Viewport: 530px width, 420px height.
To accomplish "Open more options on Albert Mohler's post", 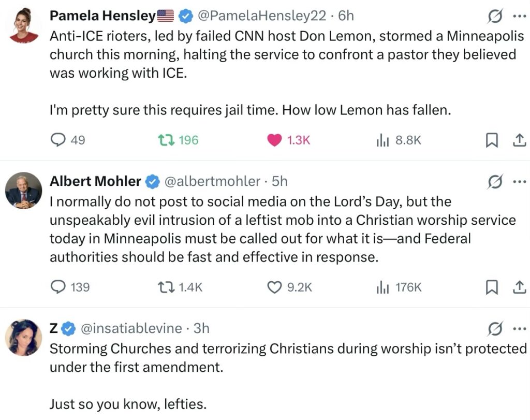I will (x=519, y=182).
